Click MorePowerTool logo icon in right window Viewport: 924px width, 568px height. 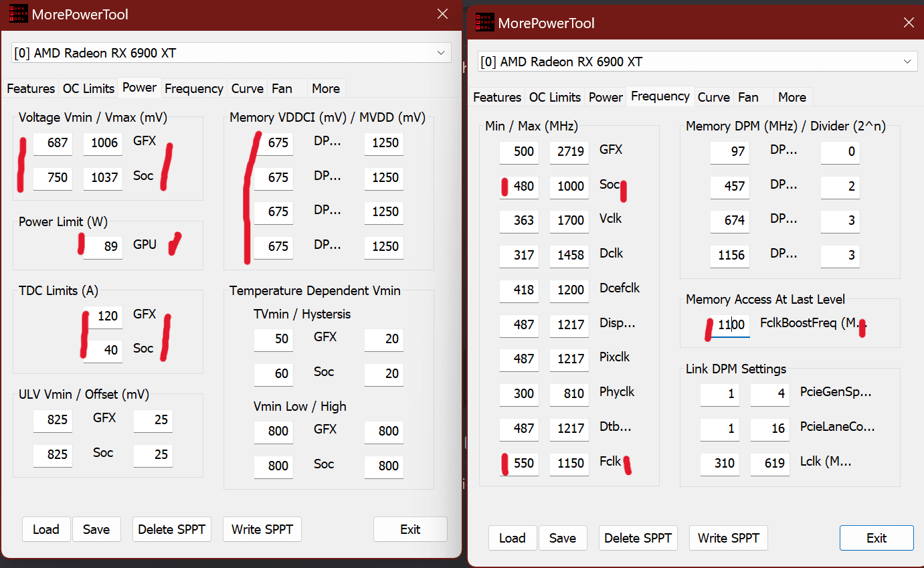point(484,23)
